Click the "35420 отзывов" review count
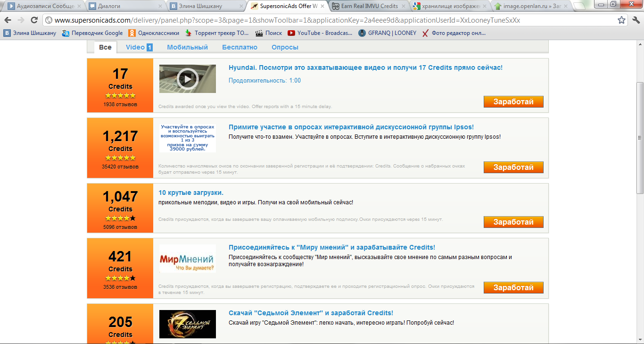Viewport: 644px width, 344px height. click(120, 167)
